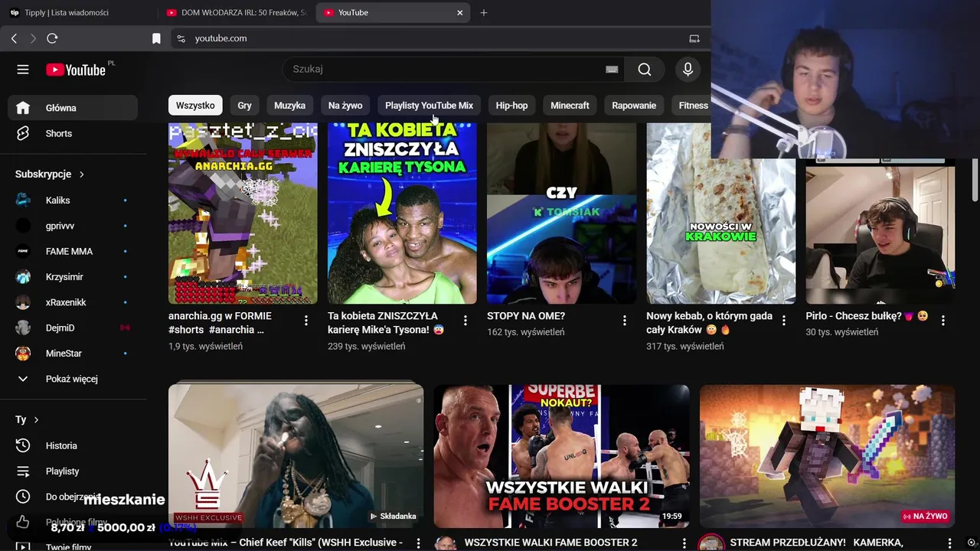Open options menu for STOPY NA OME short
This screenshot has height=551, width=980.
(625, 321)
